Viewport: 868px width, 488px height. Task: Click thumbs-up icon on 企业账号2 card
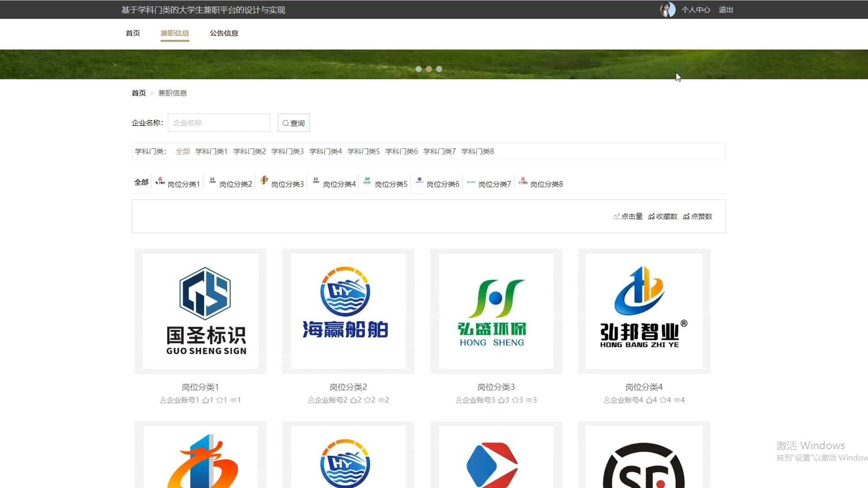(x=354, y=400)
